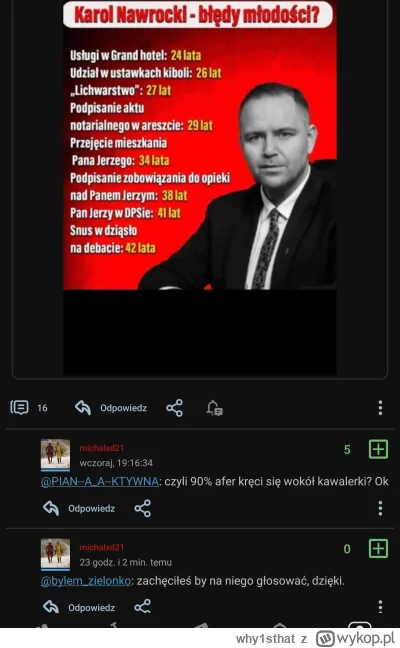
Task: Upvote the comment with 0 points
Action: (x=378, y=549)
